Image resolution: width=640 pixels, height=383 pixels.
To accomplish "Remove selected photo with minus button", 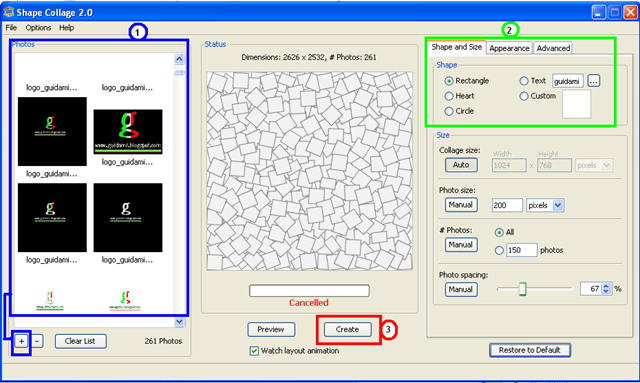I will click(x=37, y=341).
